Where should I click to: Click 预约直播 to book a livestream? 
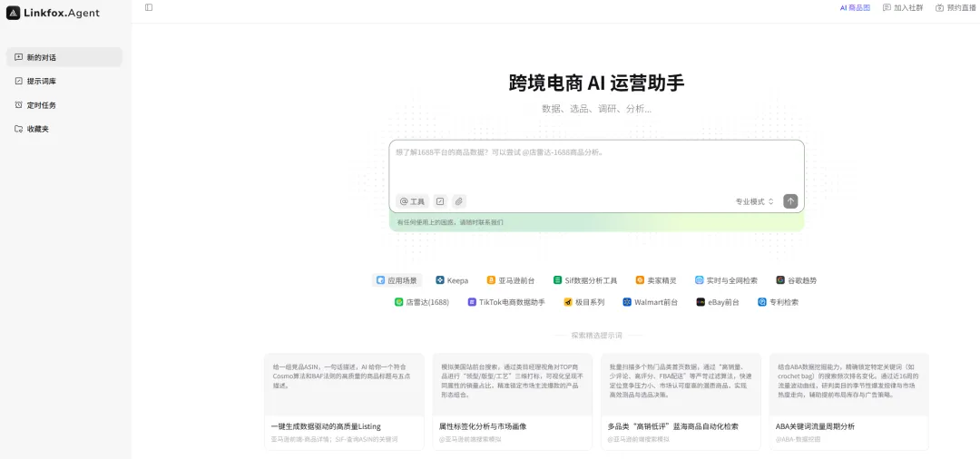956,8
